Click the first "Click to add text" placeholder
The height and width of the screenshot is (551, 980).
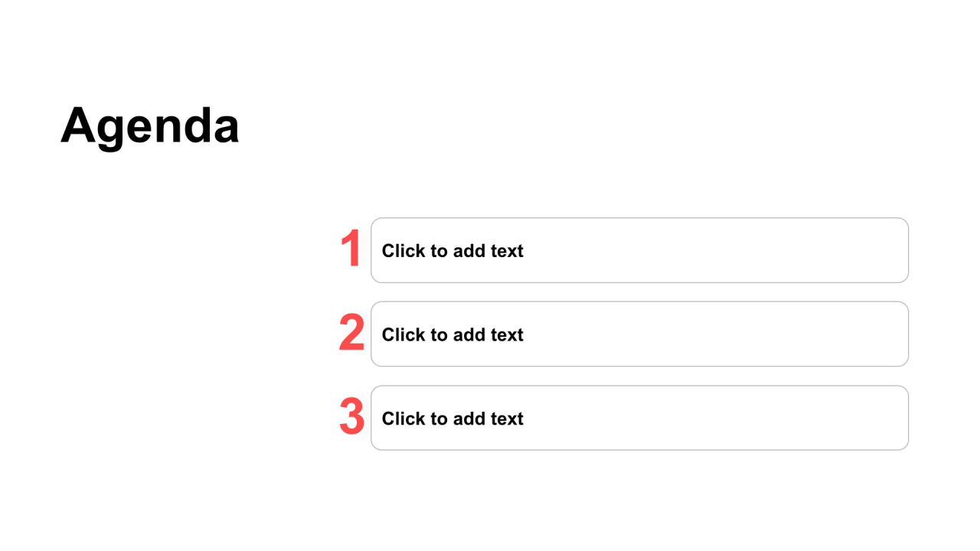coord(452,251)
